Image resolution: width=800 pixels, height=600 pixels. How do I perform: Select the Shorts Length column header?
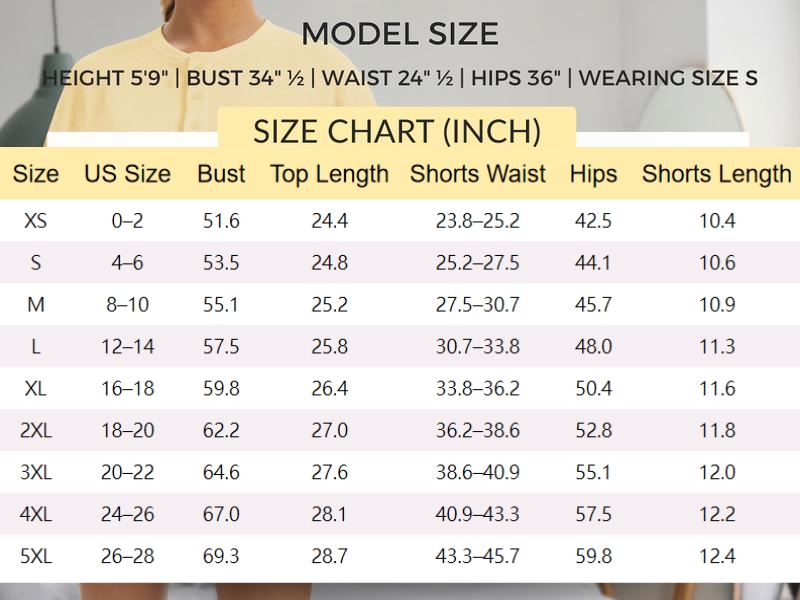716,174
